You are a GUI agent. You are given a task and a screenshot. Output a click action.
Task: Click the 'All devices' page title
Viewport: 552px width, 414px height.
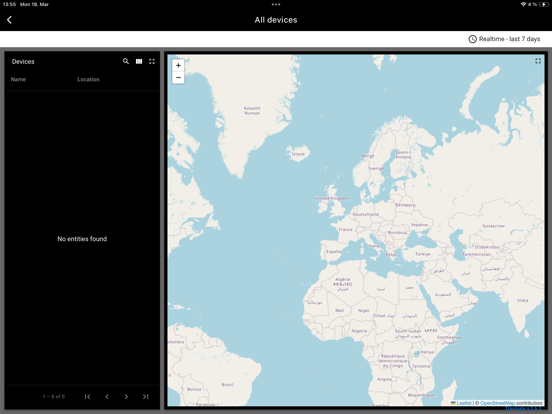pos(276,20)
